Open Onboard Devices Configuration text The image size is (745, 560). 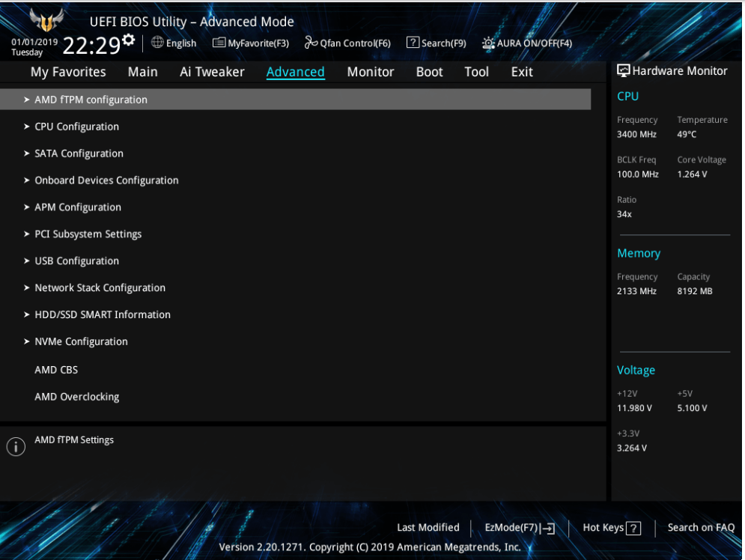[106, 180]
